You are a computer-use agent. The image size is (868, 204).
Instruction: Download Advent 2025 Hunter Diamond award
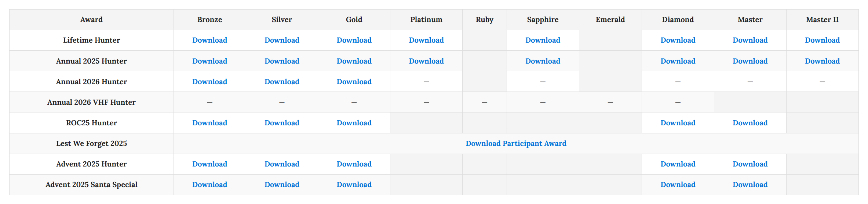click(678, 164)
